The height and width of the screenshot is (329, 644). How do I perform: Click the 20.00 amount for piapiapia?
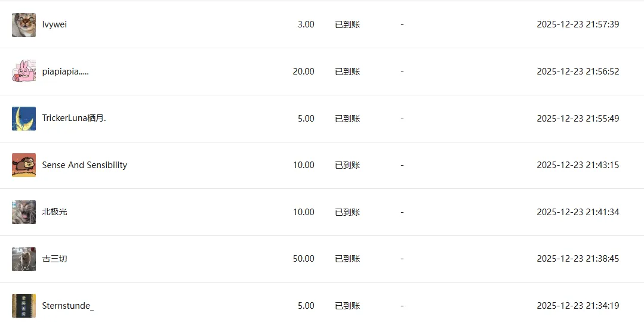[x=304, y=72]
